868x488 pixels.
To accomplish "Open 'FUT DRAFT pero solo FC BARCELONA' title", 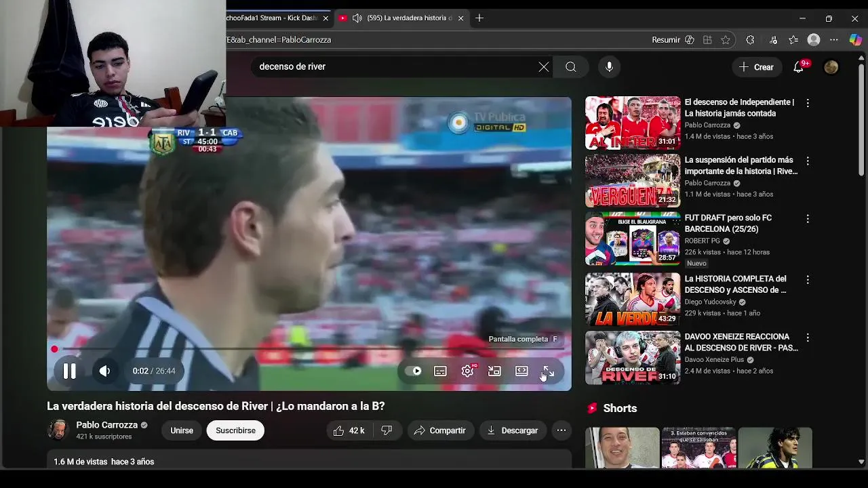I will tap(728, 224).
